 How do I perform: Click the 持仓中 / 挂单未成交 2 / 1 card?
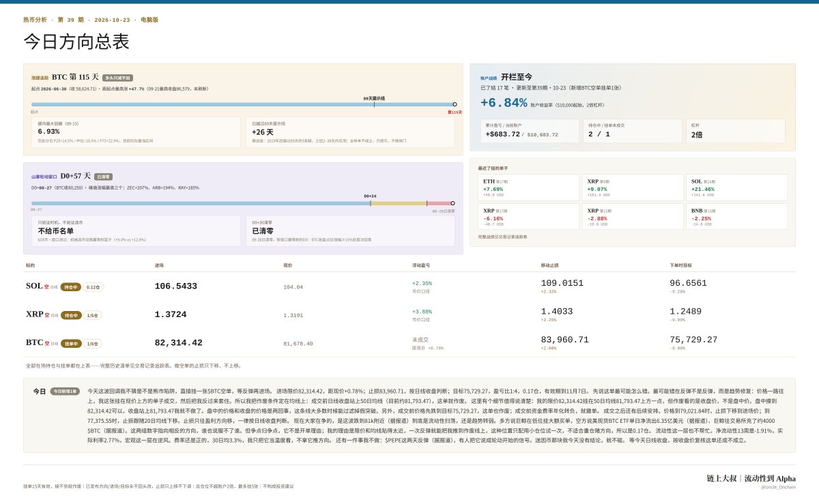[x=633, y=131]
